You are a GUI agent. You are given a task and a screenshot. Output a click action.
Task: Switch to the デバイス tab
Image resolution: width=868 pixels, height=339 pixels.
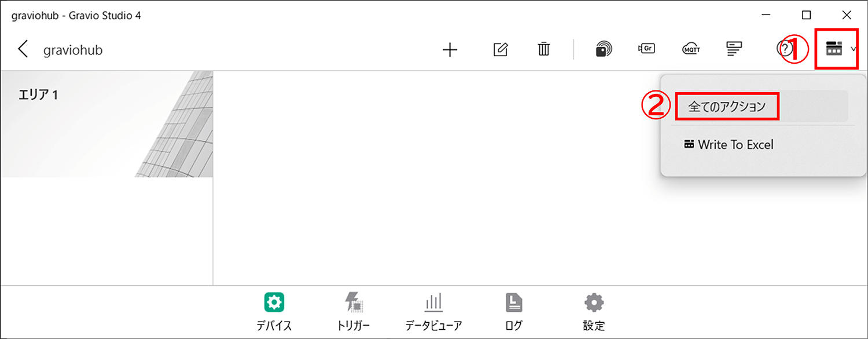pos(274,312)
